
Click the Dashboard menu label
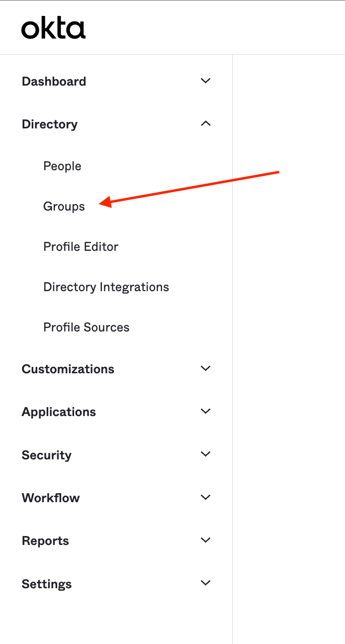pos(54,82)
